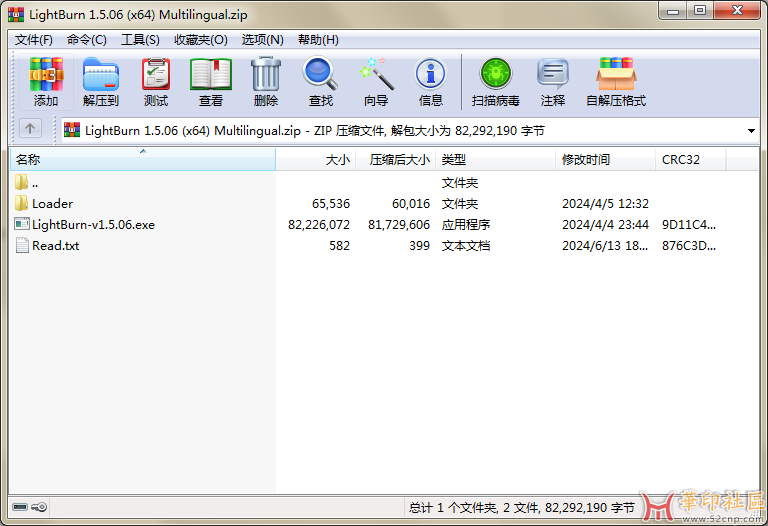Click size value 82,226,072

(x=319, y=225)
